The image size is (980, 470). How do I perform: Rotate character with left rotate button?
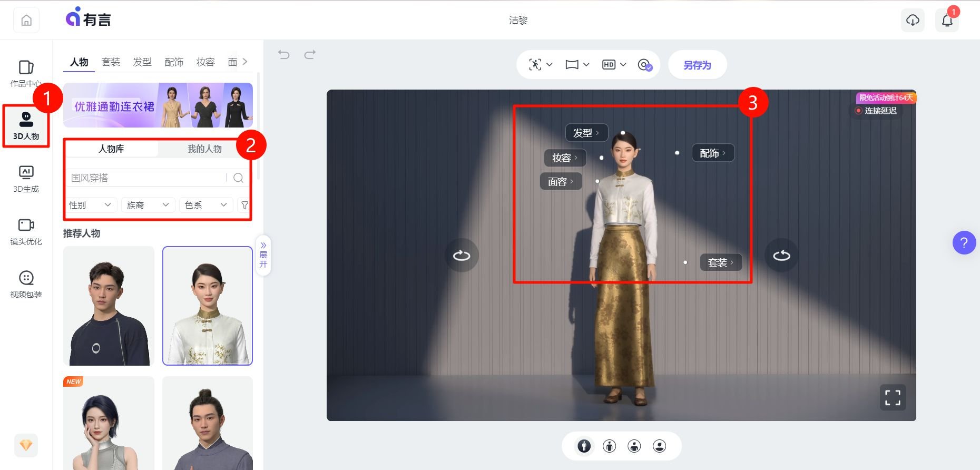(462, 256)
